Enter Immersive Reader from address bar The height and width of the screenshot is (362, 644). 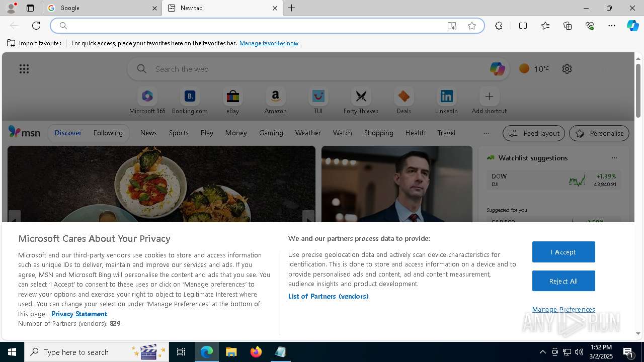pyautogui.click(x=452, y=26)
